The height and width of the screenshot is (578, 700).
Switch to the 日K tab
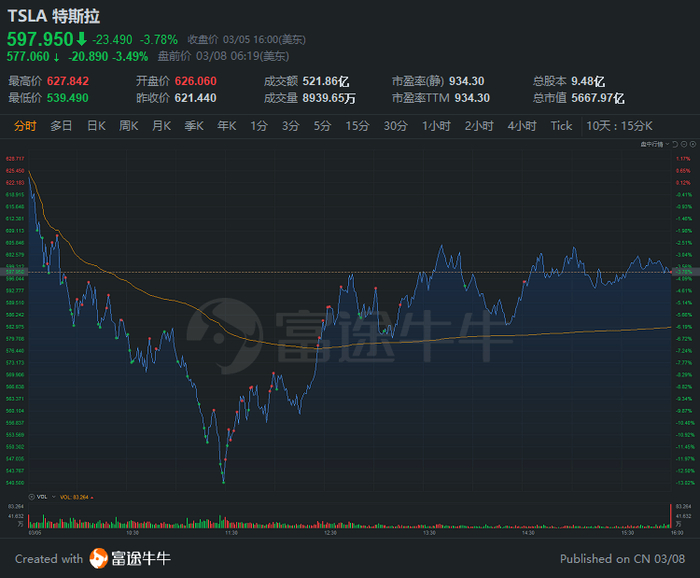(96, 126)
